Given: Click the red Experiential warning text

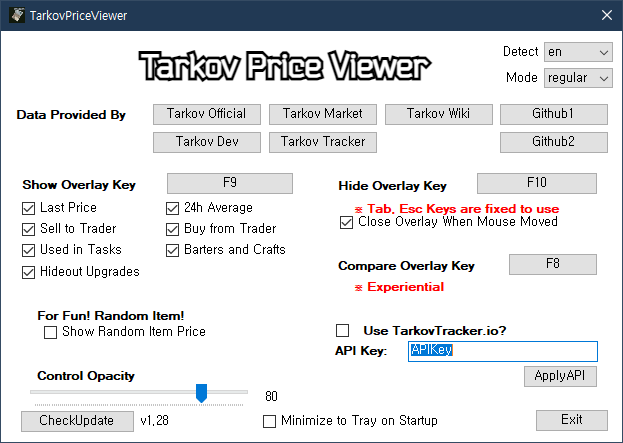Looking at the screenshot, I should (399, 287).
